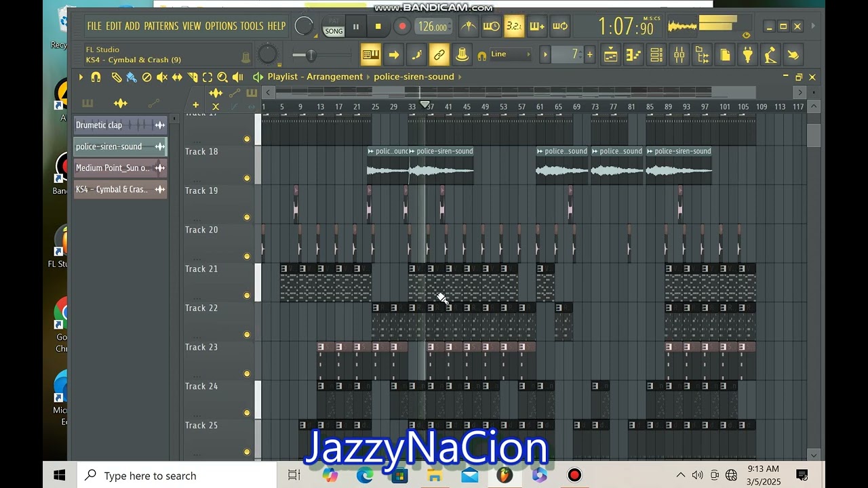Viewport: 868px width, 488px height.
Task: Click the blend recording icon
Action: (x=537, y=26)
